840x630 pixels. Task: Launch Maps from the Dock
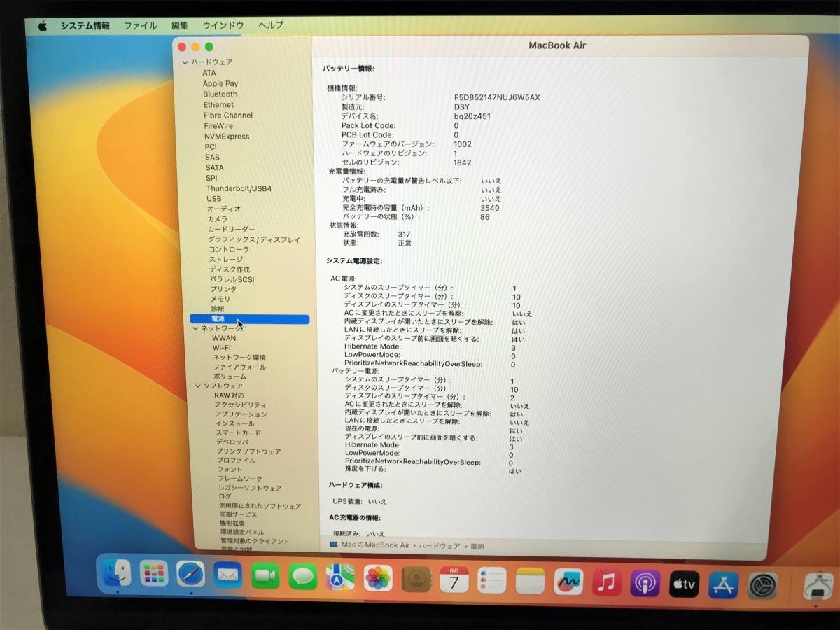[x=340, y=577]
